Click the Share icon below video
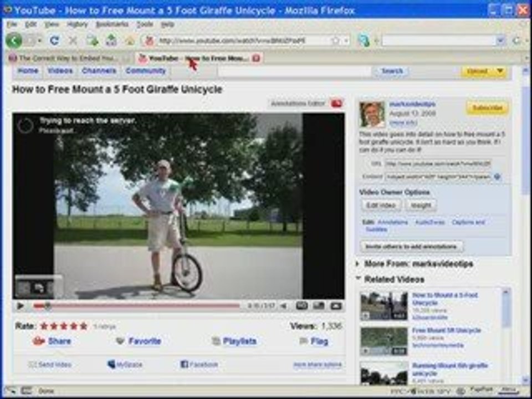This screenshot has height=399, width=532. (39, 341)
